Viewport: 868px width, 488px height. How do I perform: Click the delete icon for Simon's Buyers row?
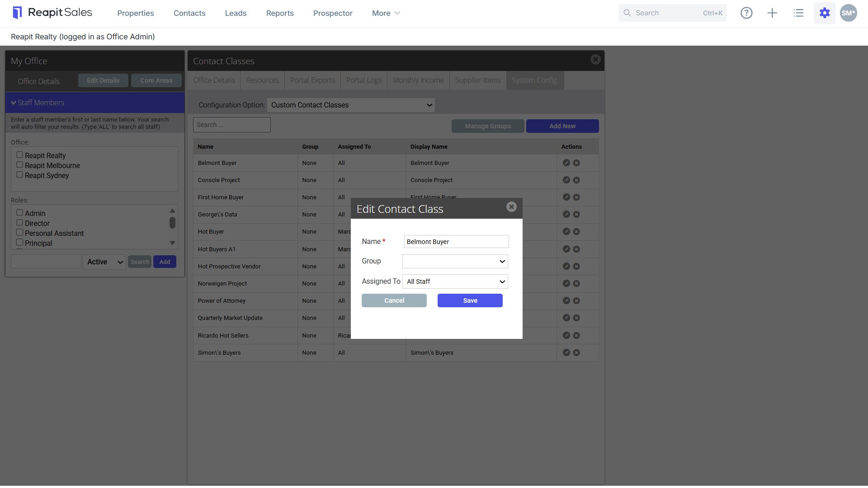pyautogui.click(x=576, y=352)
